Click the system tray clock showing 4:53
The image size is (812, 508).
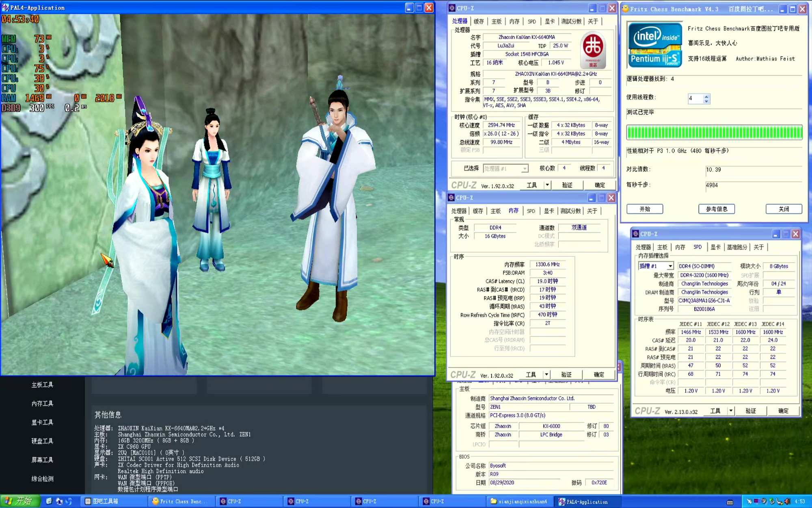[800, 501]
